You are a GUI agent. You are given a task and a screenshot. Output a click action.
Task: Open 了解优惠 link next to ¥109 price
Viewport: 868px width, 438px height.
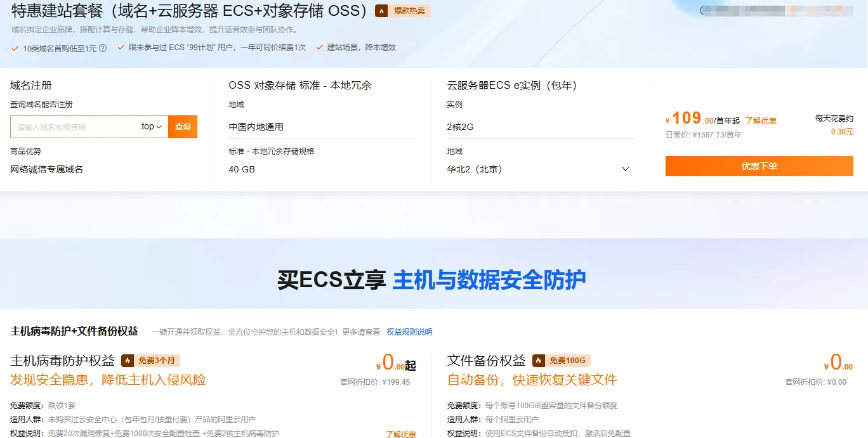[761, 120]
